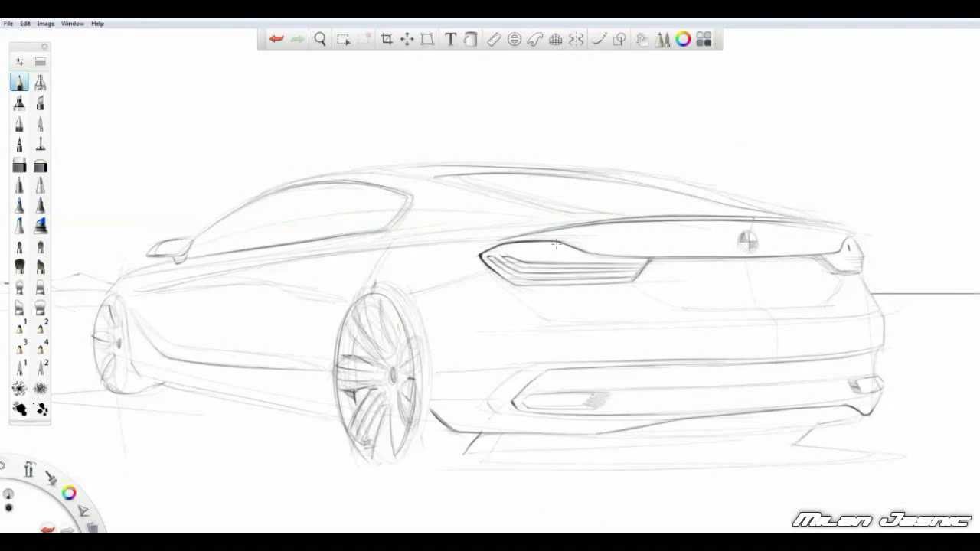Select the round-tip brush numbered 4

(x=40, y=348)
